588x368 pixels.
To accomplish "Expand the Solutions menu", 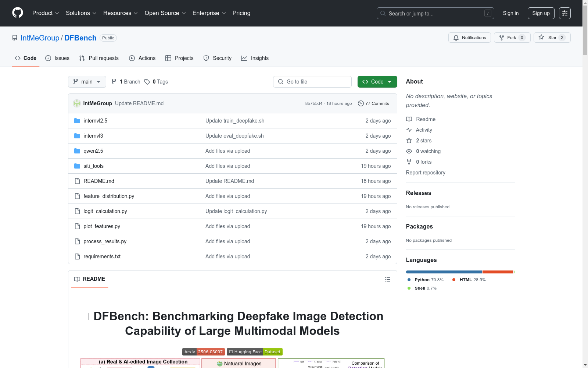I will tap(81, 13).
